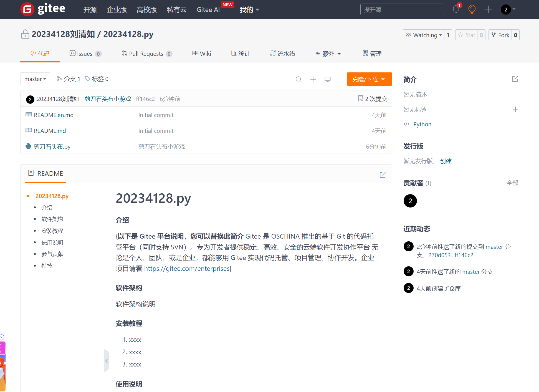Open the Watching dropdown
The height and width of the screenshot is (392, 539).
(x=424, y=35)
